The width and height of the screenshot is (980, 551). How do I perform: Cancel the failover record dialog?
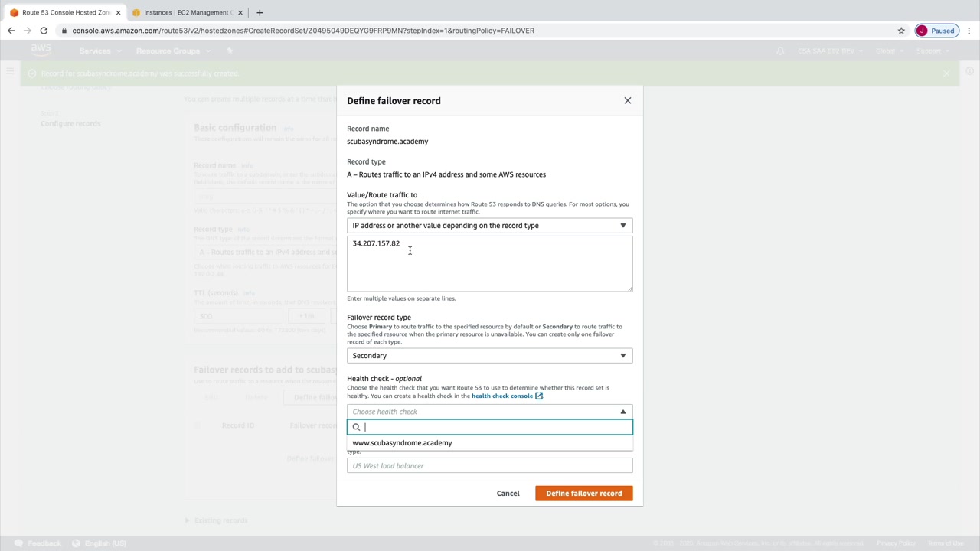(x=508, y=494)
